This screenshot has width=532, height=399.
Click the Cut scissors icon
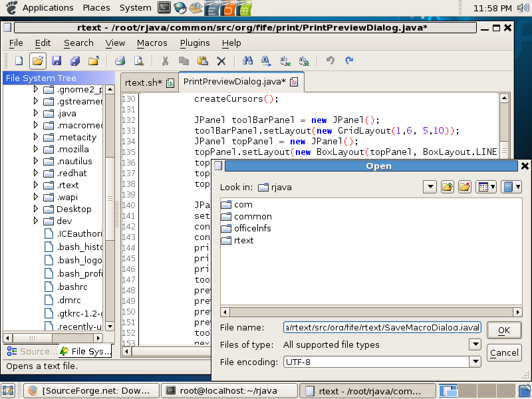click(x=165, y=61)
